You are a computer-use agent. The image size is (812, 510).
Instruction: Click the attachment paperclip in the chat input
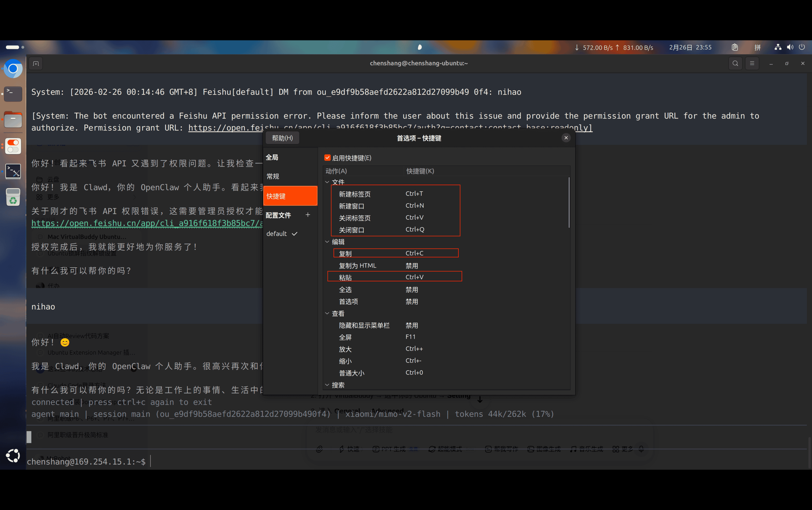(319, 449)
